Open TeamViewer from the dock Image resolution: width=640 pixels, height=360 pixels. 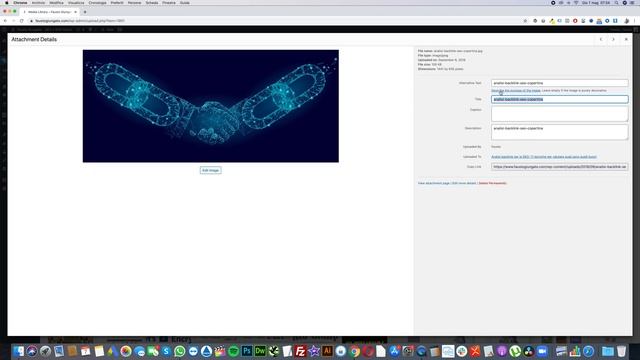click(x=193, y=351)
